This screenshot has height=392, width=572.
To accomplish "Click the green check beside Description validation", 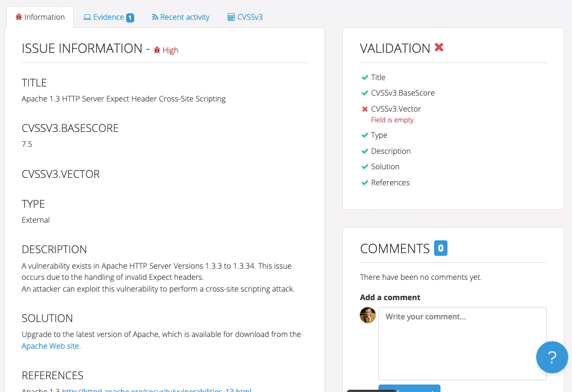I will pyautogui.click(x=365, y=151).
